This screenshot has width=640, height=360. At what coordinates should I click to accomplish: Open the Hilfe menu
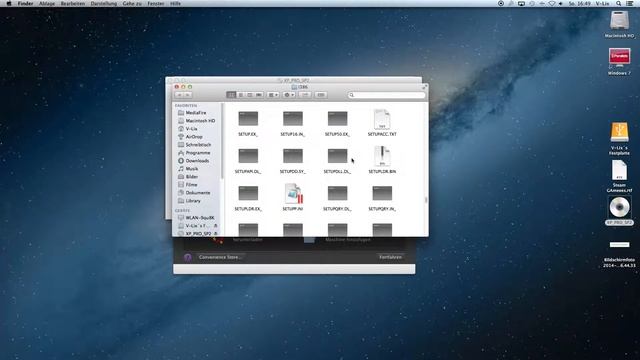(x=175, y=3)
